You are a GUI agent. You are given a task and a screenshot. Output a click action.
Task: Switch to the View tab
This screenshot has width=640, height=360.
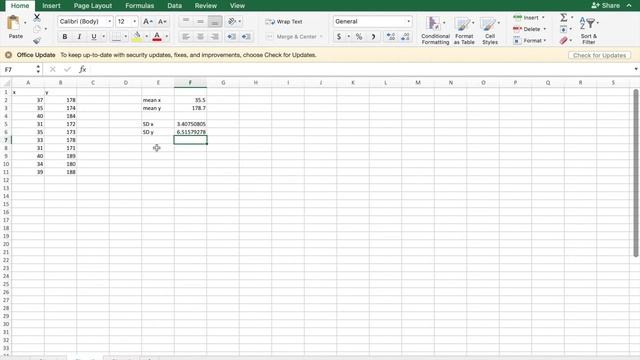pyautogui.click(x=237, y=6)
